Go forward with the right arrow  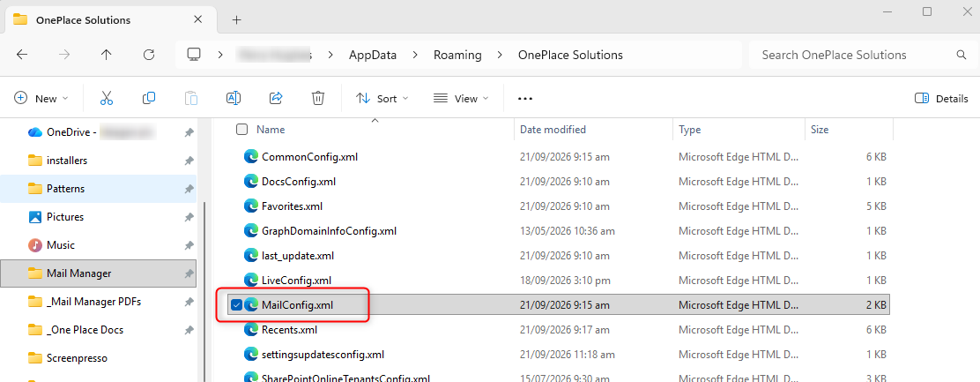click(x=64, y=55)
